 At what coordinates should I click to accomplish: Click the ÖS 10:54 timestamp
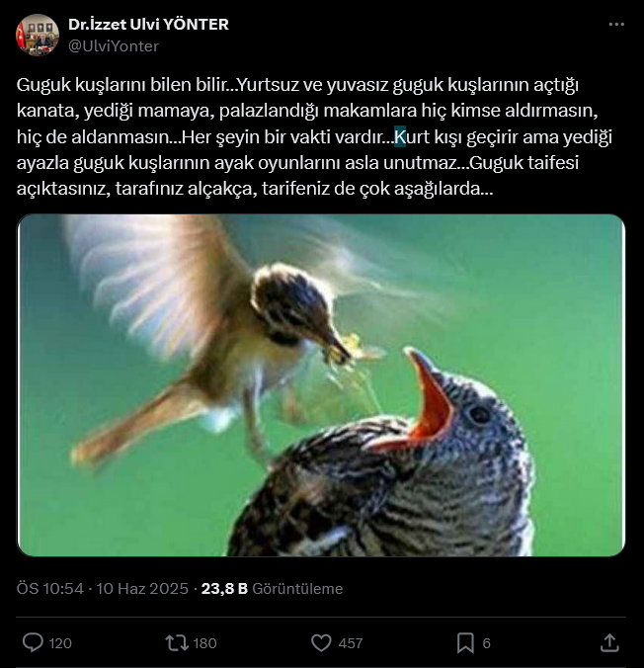[x=50, y=589]
